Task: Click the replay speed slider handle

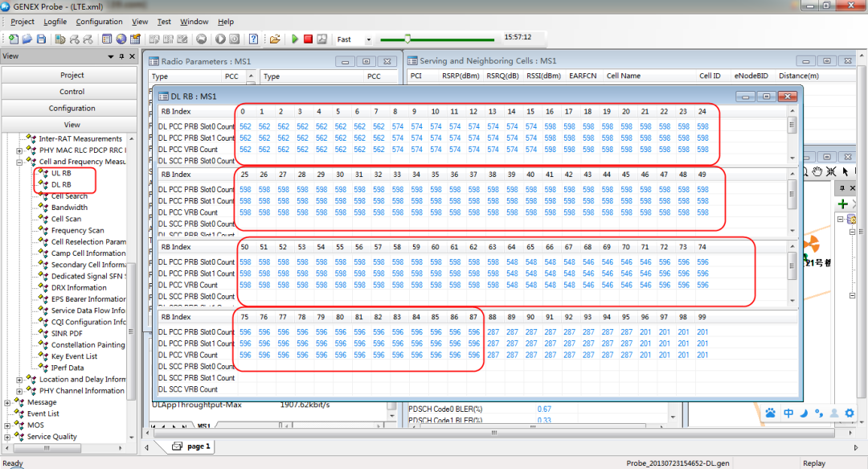Action: (407, 37)
